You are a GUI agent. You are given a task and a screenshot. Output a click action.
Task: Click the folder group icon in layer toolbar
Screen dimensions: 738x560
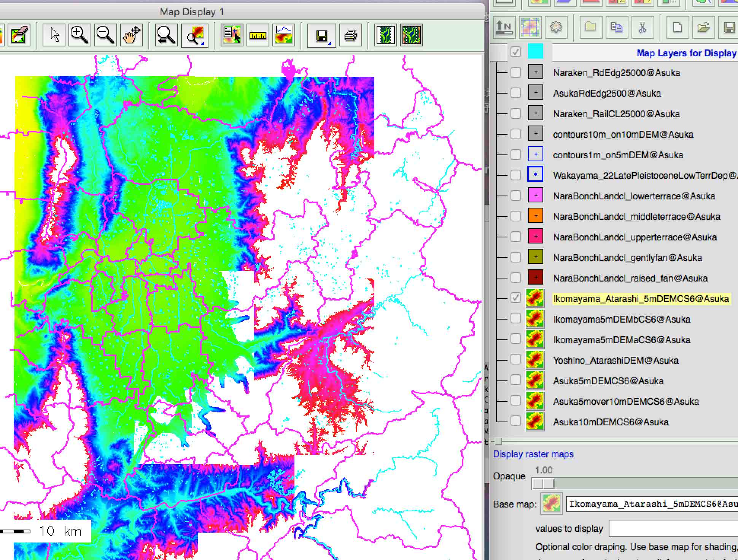[x=590, y=27]
